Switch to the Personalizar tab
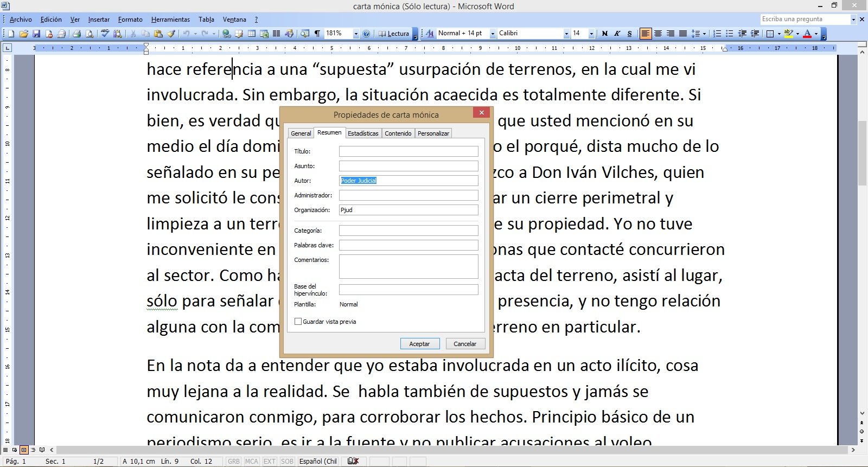Viewport: 868px width, 467px height. click(433, 133)
